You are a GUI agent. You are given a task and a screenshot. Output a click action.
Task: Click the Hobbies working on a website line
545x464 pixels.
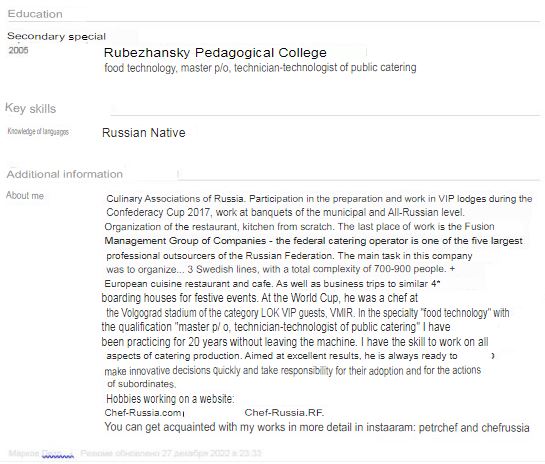[170, 399]
